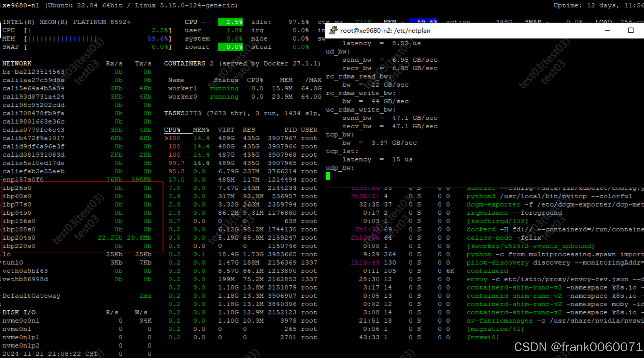Minimize the root@xe9680-n2 terminal window
644x358 pixels.
coord(608,30)
